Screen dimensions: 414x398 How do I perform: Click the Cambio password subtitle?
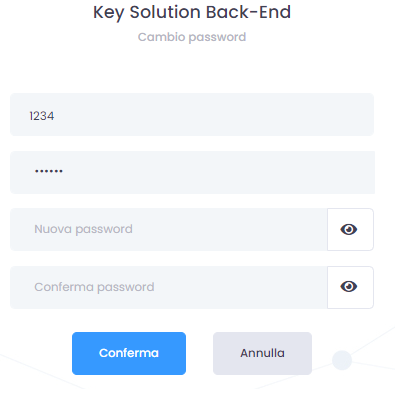click(192, 37)
